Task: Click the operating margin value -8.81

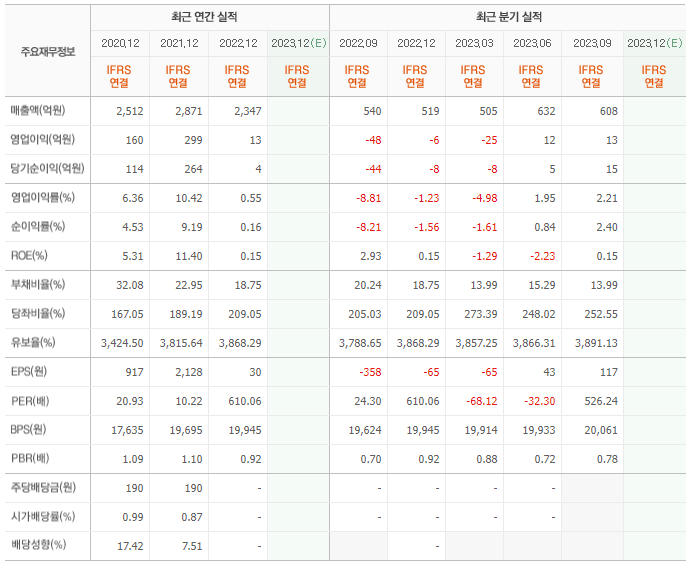Action: coord(369,198)
